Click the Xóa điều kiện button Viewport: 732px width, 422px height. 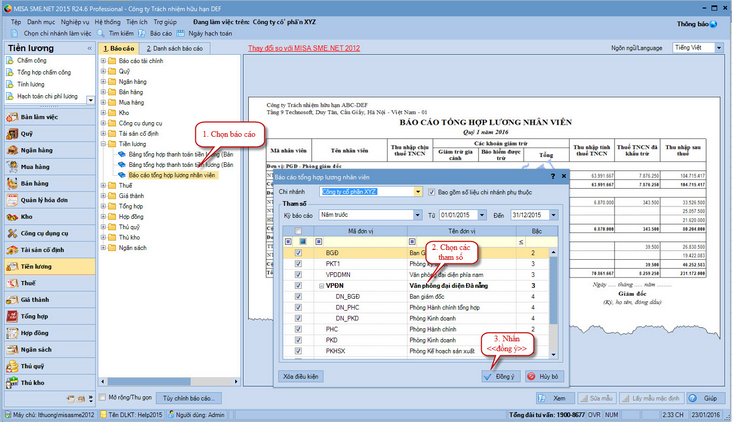(x=301, y=376)
